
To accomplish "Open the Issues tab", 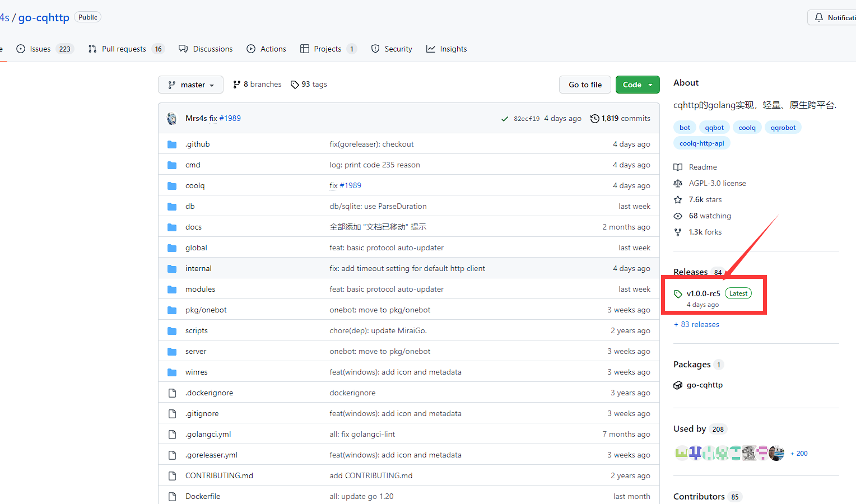I will pyautogui.click(x=45, y=49).
